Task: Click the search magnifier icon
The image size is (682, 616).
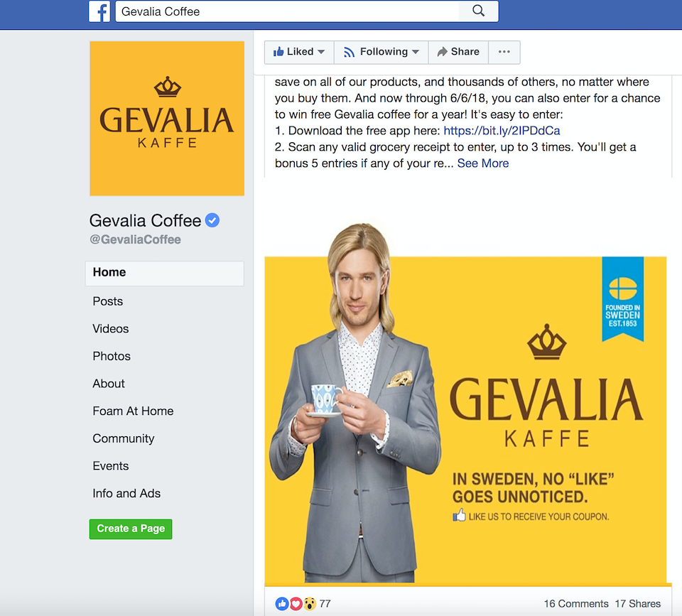Action: pyautogui.click(x=478, y=11)
